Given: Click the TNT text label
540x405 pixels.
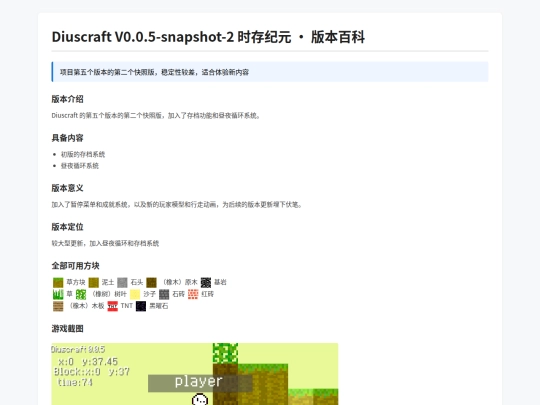Looking at the screenshot, I should [127, 306].
